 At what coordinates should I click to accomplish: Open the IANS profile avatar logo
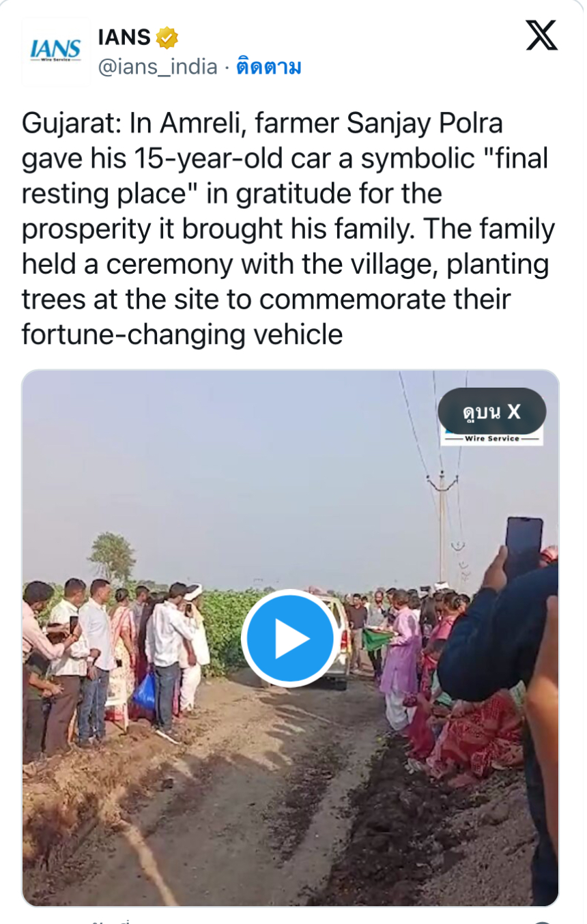pos(55,52)
